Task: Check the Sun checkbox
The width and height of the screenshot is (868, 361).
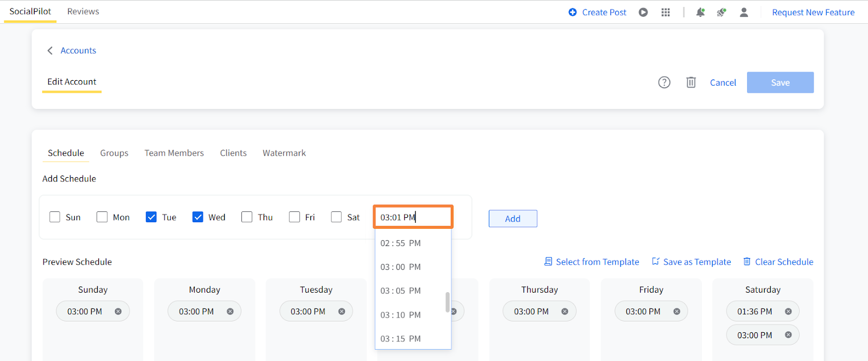Action: point(55,217)
